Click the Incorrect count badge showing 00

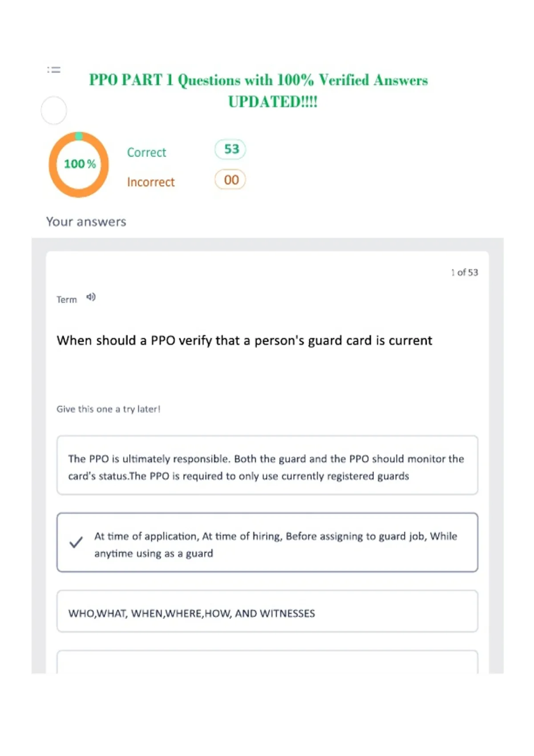pyautogui.click(x=231, y=180)
